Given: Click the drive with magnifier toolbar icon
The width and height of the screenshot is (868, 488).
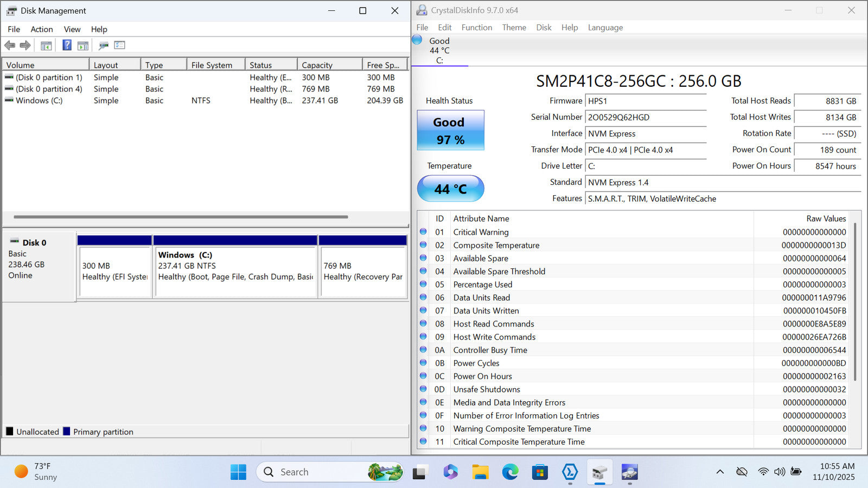Looking at the screenshot, I should (x=103, y=46).
